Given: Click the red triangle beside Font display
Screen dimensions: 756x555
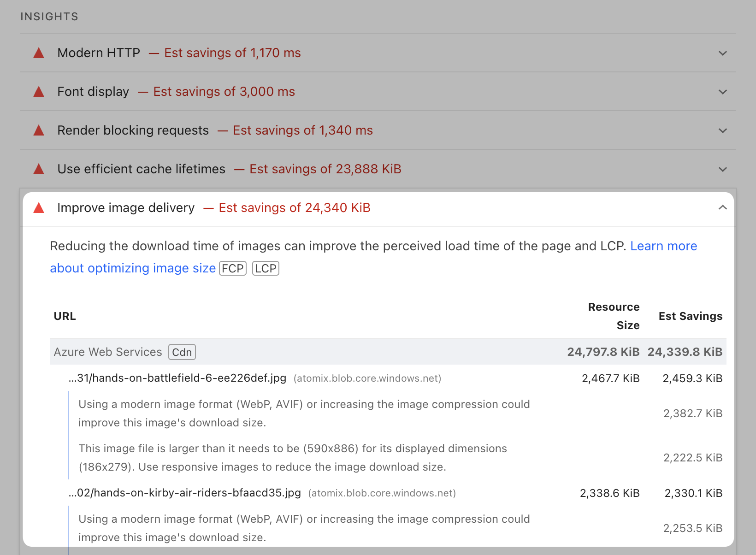Looking at the screenshot, I should click(39, 92).
